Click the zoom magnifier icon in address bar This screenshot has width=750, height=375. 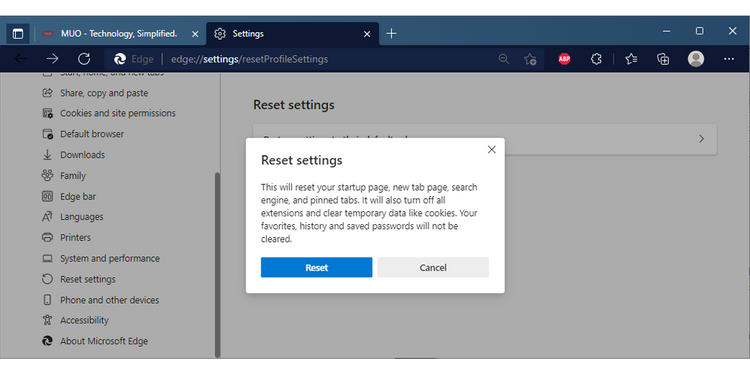503,59
